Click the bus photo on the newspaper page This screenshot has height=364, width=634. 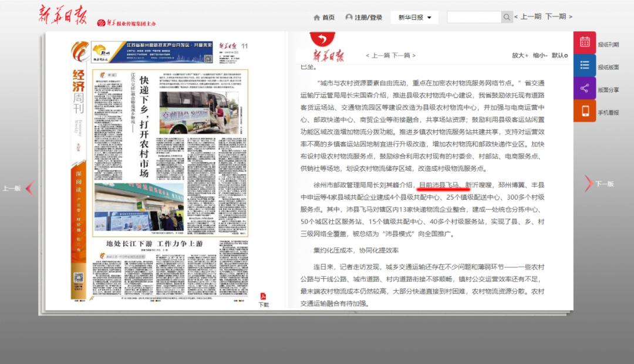click(x=199, y=113)
